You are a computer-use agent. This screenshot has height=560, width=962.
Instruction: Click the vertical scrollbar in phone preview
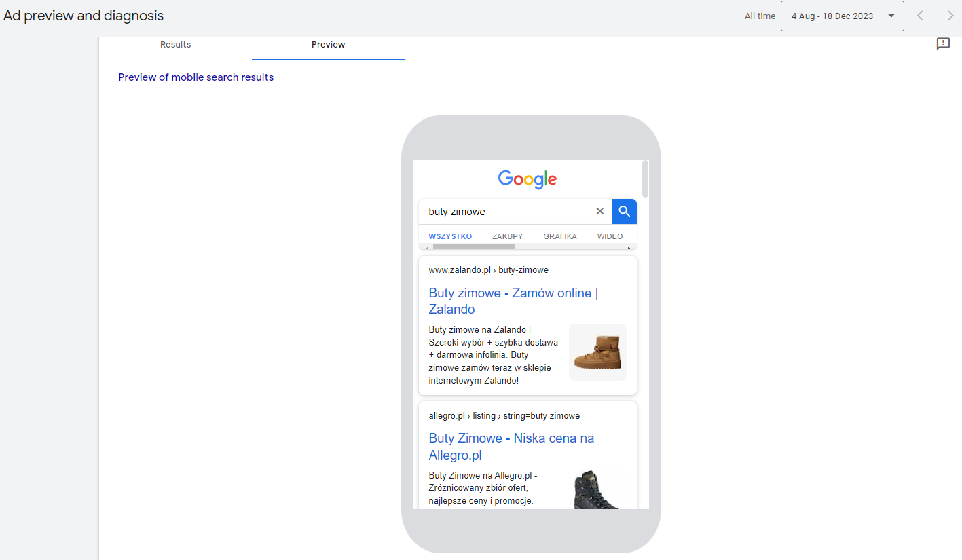[x=645, y=179]
